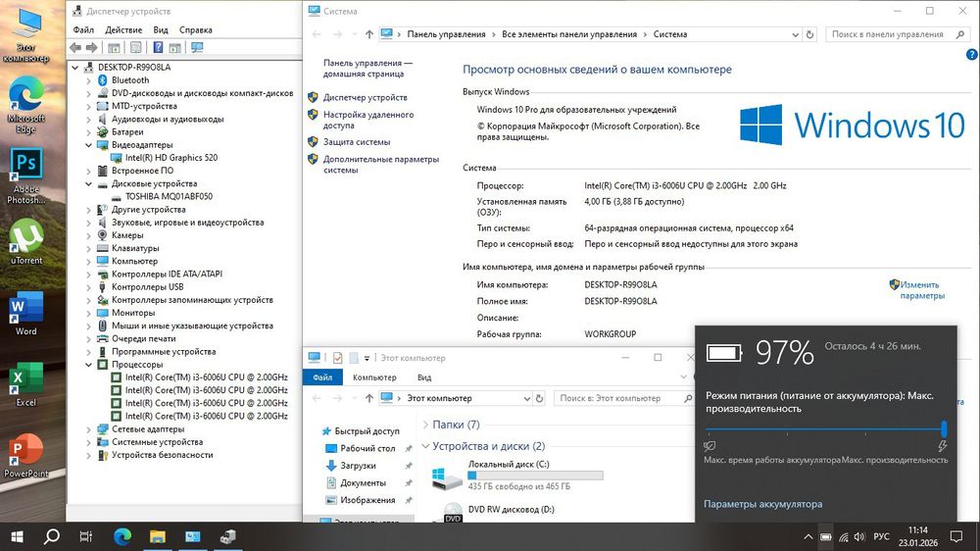Viewport: 980px width, 551px height.
Task: Refresh the Explorer 'Этот компьютер' address bar
Action: (x=539, y=398)
